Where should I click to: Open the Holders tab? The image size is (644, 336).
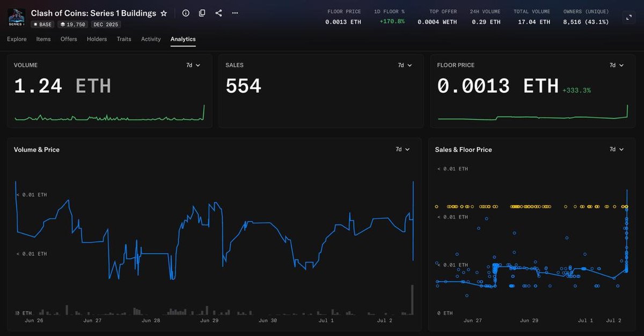click(97, 39)
